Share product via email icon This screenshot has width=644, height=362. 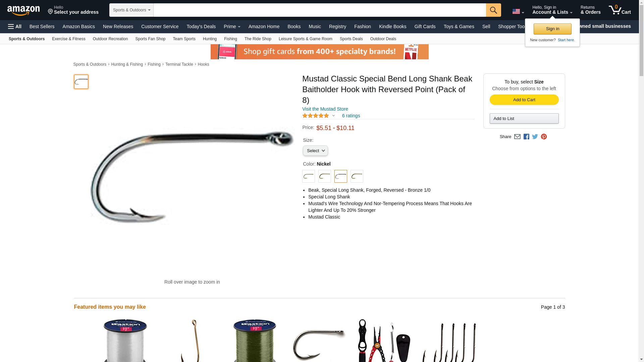517,137
